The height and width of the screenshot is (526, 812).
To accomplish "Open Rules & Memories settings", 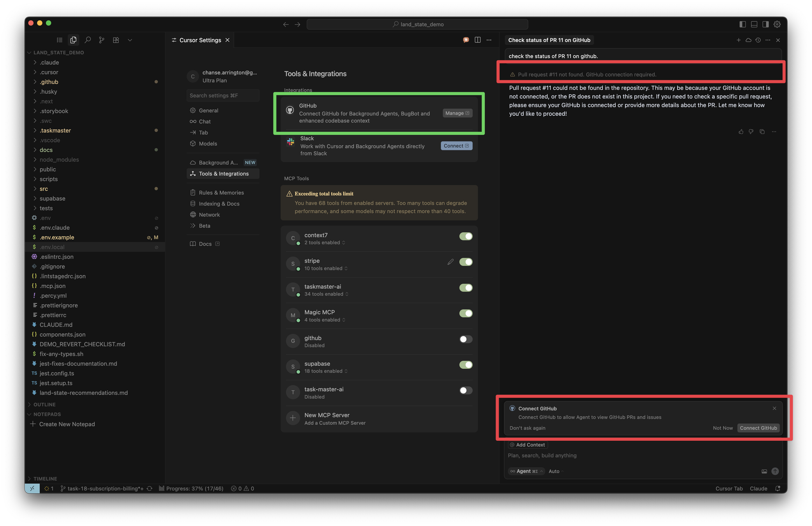I will pyautogui.click(x=223, y=193).
